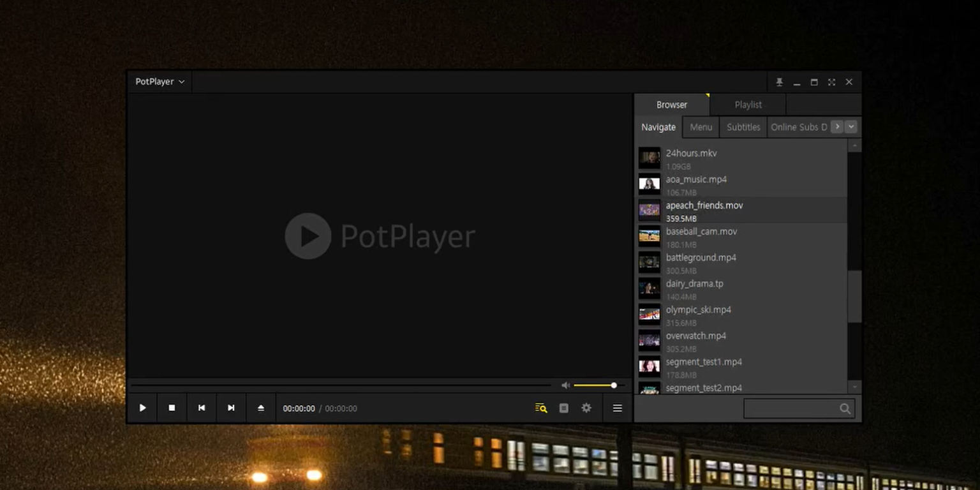This screenshot has height=490, width=980.
Task: Switch to the Playlist tab
Action: pos(747,104)
